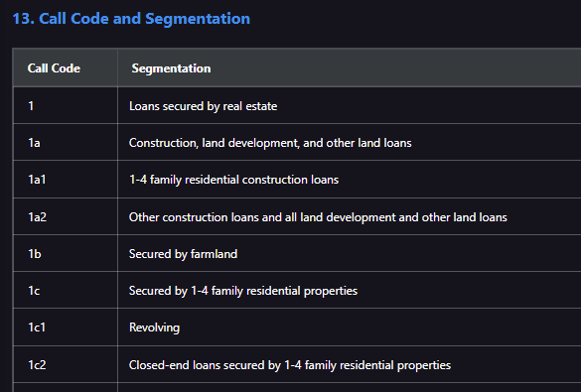The height and width of the screenshot is (392, 581).
Task: Select the 'Secured by farmland' cell
Action: 350,254
